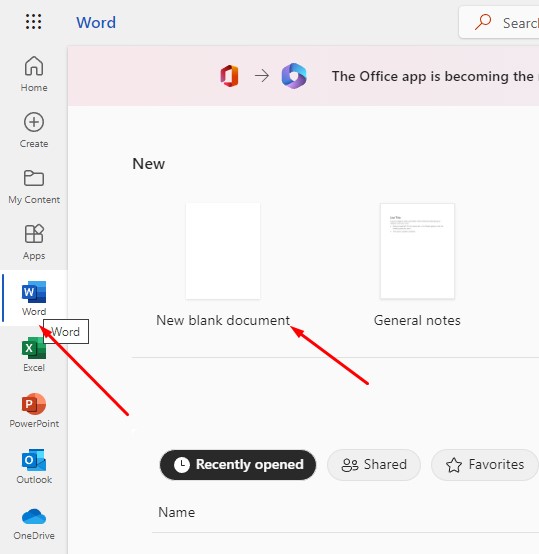
Task: Click the New section heading
Action: 149,164
